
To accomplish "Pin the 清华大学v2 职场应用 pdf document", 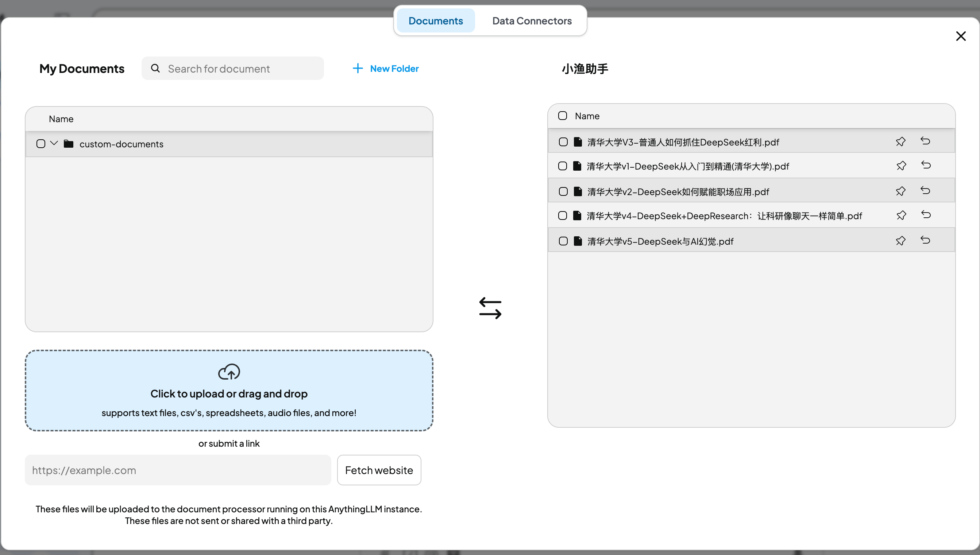I will point(900,191).
